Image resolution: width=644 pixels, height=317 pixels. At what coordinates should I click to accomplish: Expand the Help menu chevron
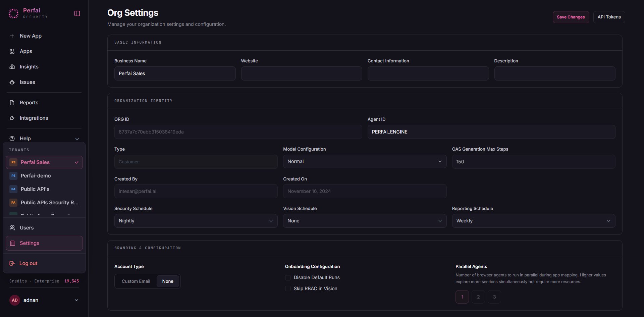tap(77, 139)
